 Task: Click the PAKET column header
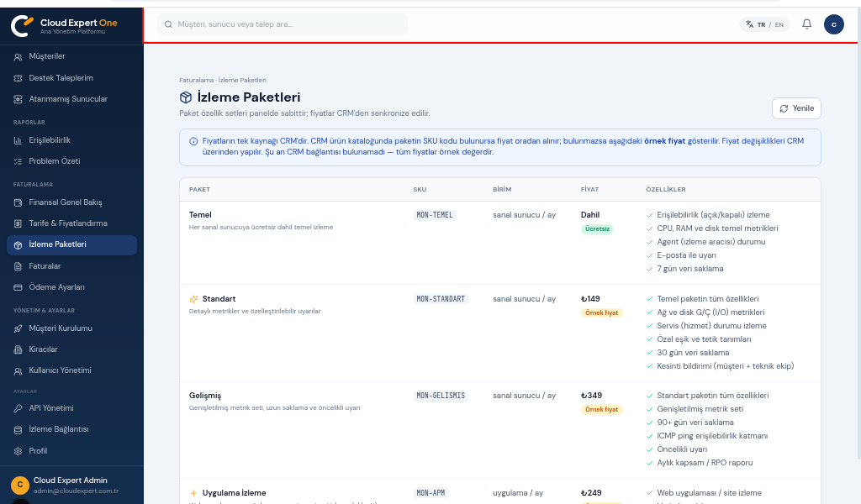pos(199,189)
